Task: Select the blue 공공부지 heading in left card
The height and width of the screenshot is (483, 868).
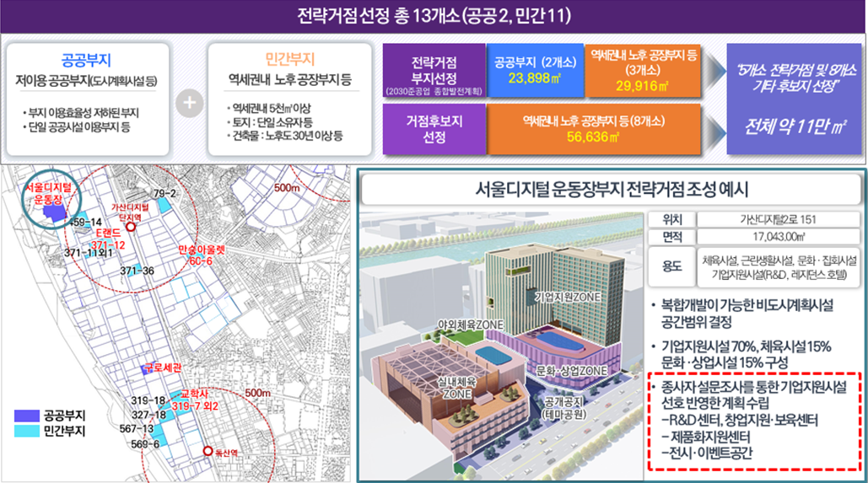Action: 86,61
